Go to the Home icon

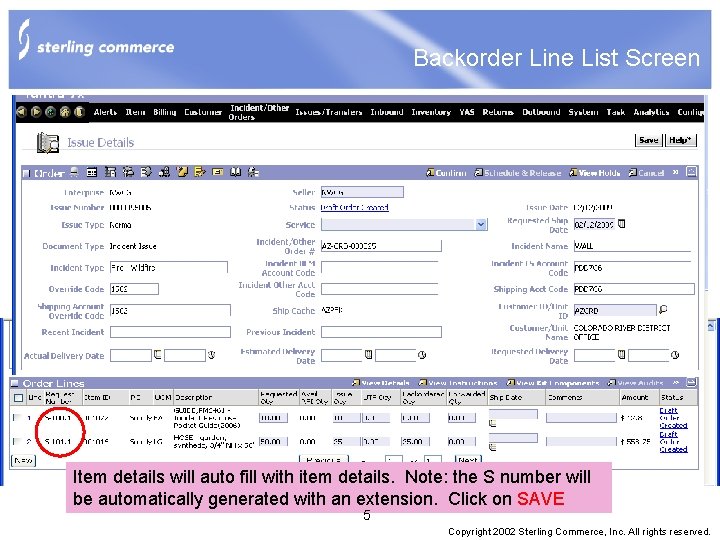[65, 112]
